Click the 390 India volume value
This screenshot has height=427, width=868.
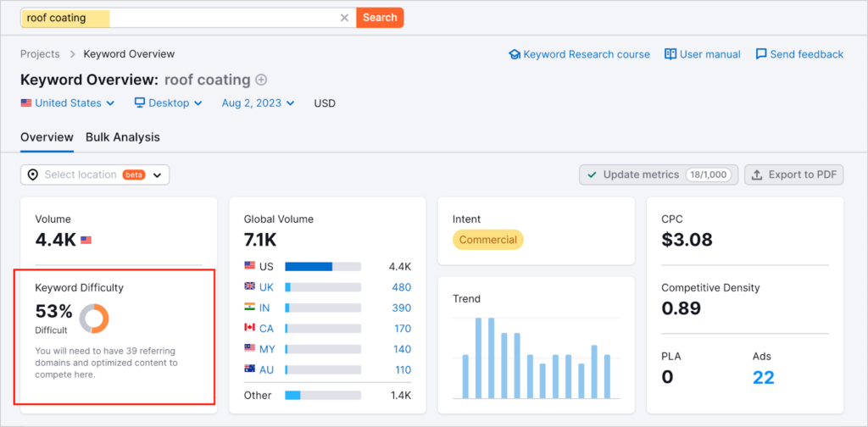pyautogui.click(x=402, y=308)
